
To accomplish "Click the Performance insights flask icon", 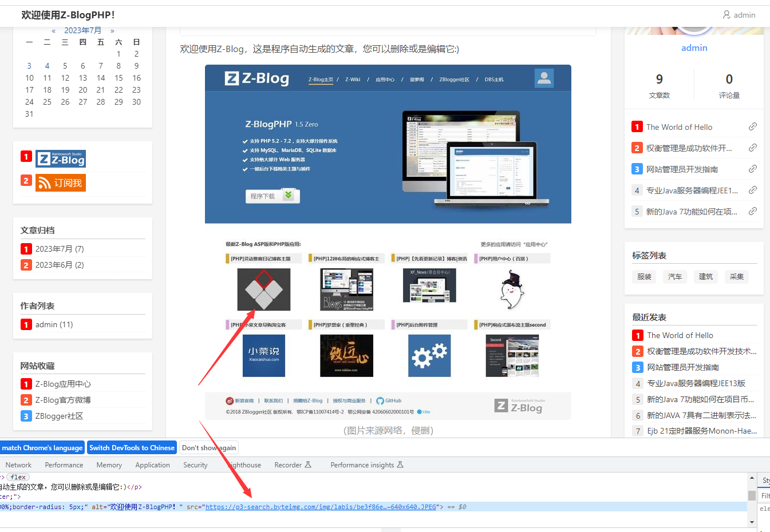I will click(400, 464).
